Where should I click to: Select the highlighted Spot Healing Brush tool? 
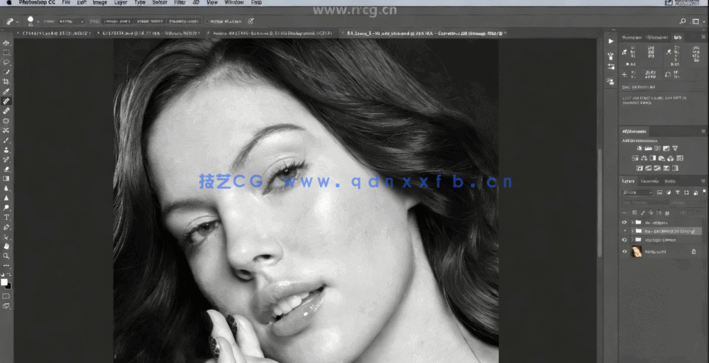[x=6, y=101]
